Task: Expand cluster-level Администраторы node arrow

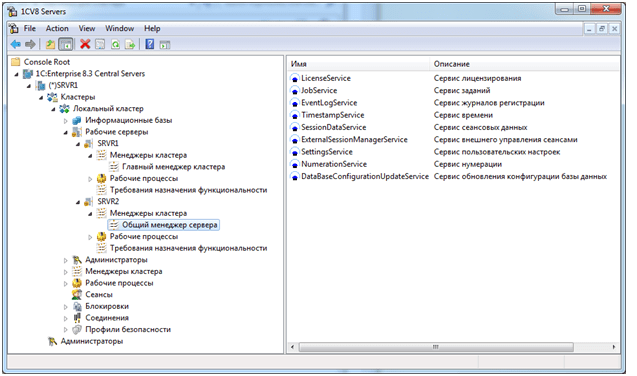Action: coord(65,260)
